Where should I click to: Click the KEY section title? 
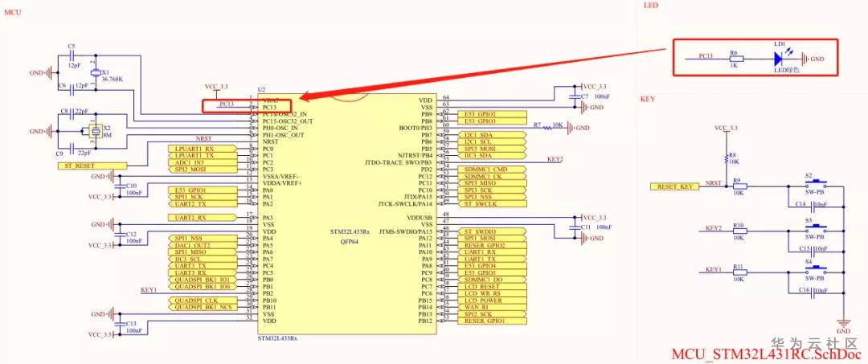point(648,99)
